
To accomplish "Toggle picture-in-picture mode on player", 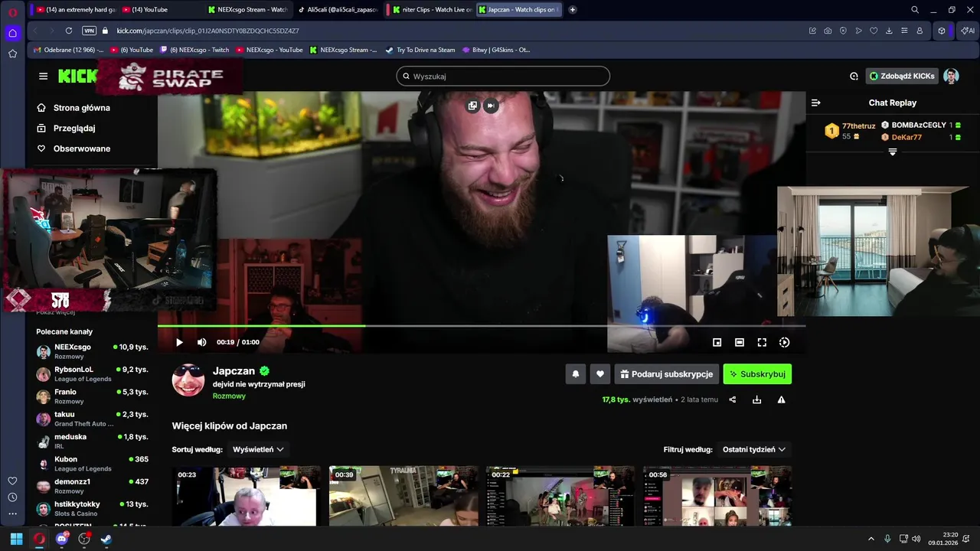I will pyautogui.click(x=717, y=342).
